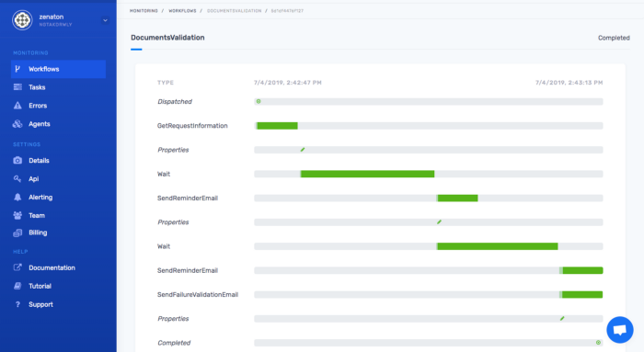Screen dimensions: 644x352
Task: Click the Alerting bell icon
Action: [x=17, y=197]
